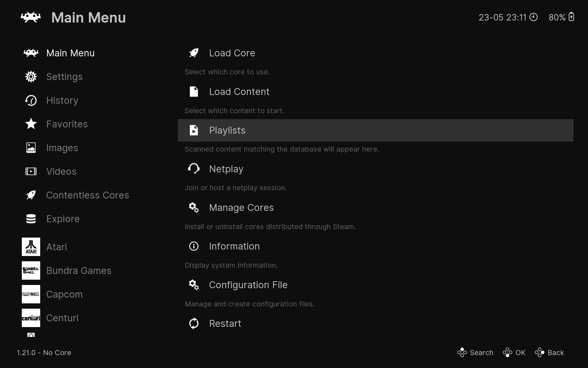Viewport: 588px width, 368px height.
Task: Open the Netplay option
Action: click(375, 169)
